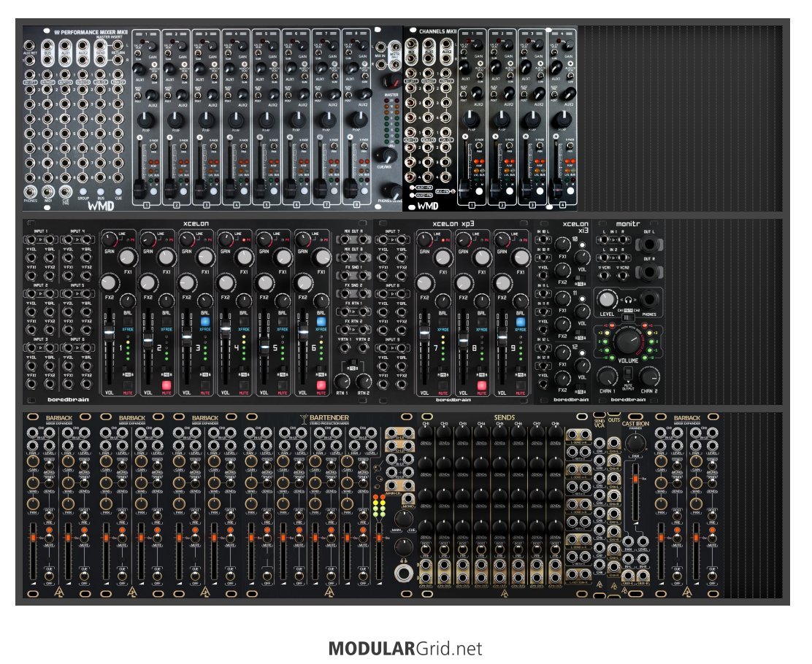Click WMD Performance Mixer channel 1 fader
This screenshot has width=812, height=664.
(x=138, y=188)
